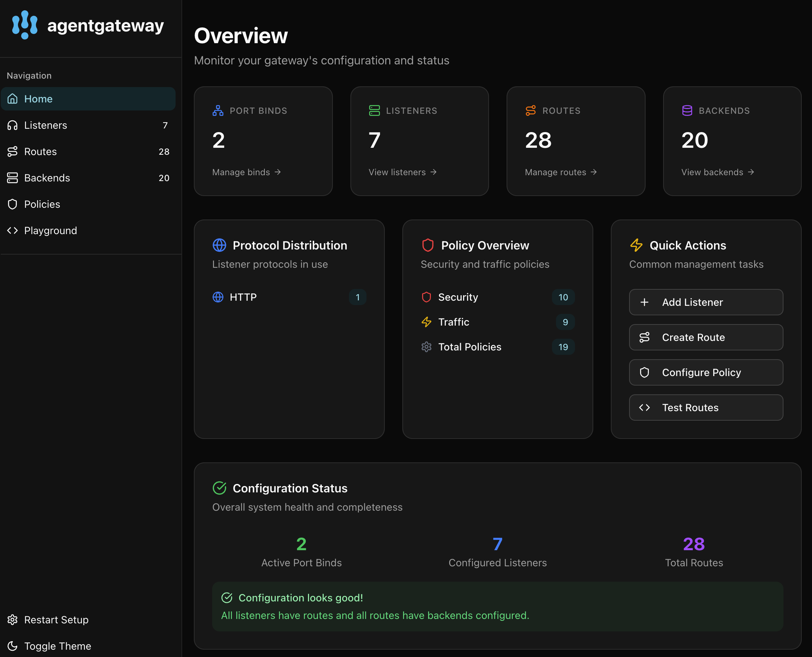Select Home in the navigation menu
The height and width of the screenshot is (657, 812).
point(38,99)
